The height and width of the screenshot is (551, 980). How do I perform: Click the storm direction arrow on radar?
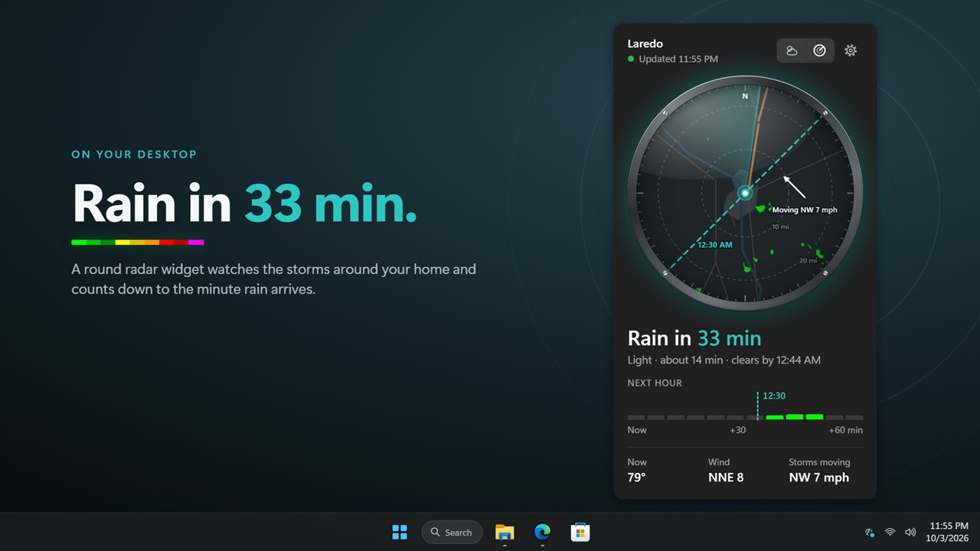(794, 186)
